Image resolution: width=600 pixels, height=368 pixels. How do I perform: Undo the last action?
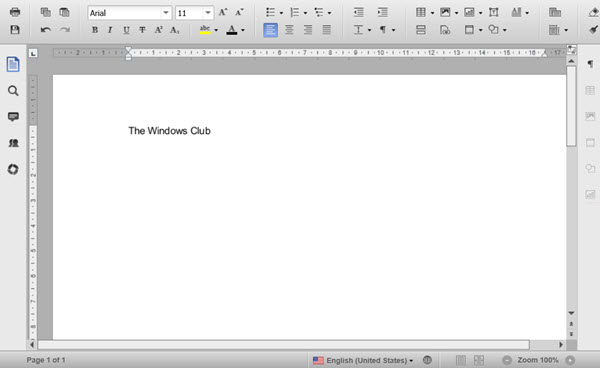tap(46, 30)
